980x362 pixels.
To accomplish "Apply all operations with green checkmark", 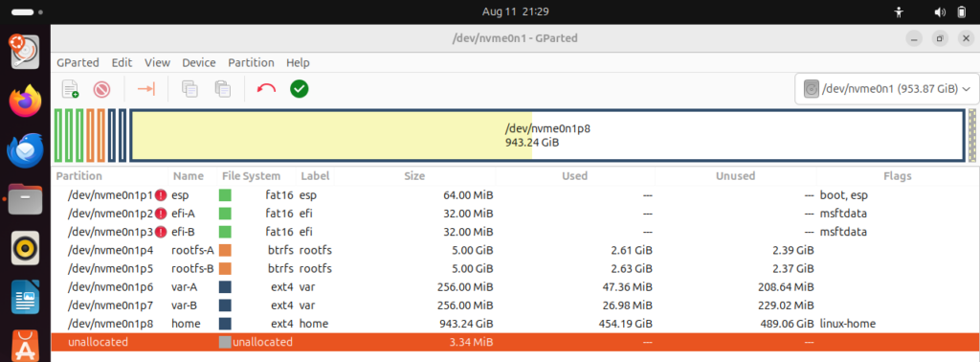I will [300, 89].
